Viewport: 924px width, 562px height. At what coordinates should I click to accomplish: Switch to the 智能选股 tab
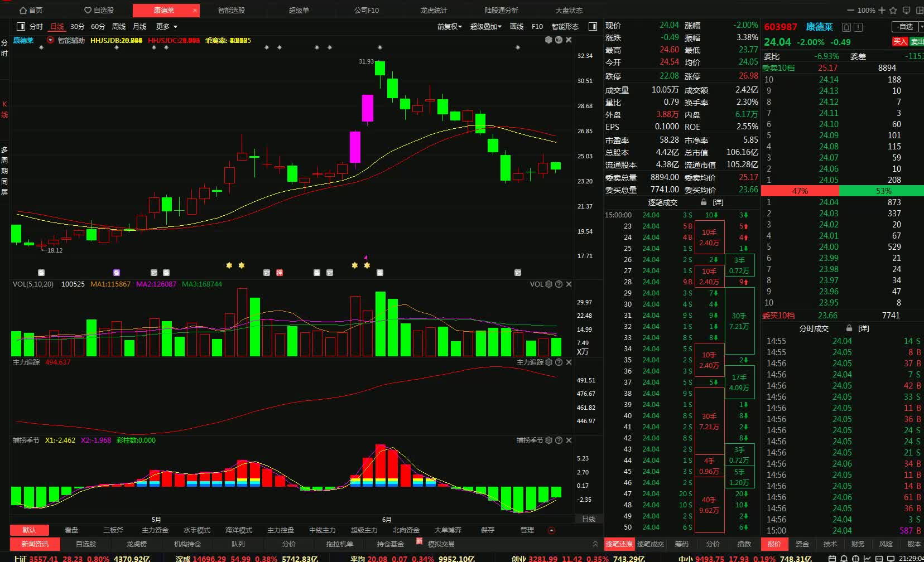tap(232, 10)
